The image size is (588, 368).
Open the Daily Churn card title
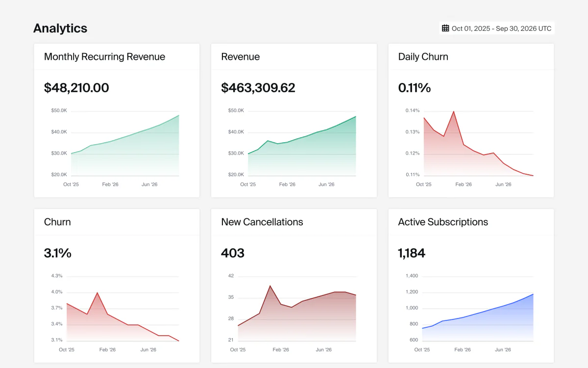pyautogui.click(x=423, y=56)
